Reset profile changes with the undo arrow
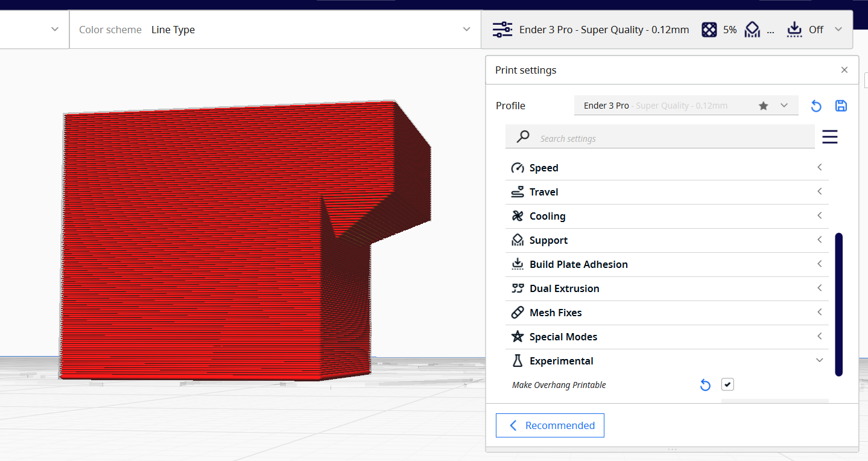 click(x=816, y=106)
